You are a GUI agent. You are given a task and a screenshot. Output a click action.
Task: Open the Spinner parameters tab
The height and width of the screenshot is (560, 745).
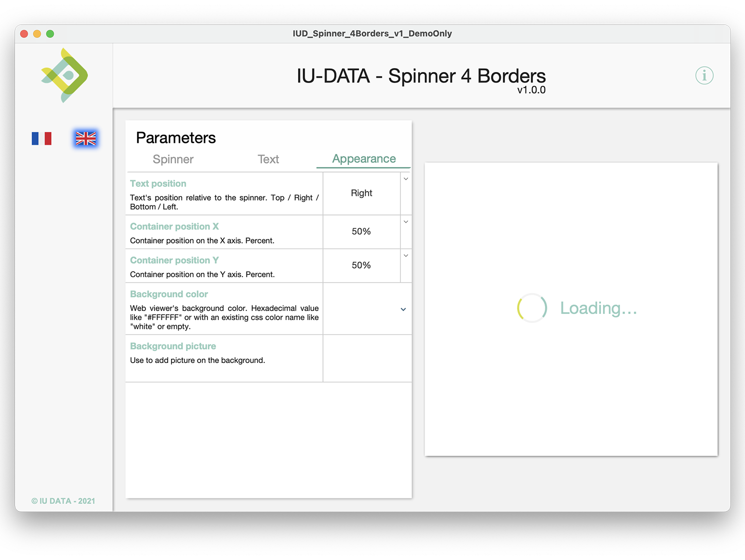[x=173, y=159]
